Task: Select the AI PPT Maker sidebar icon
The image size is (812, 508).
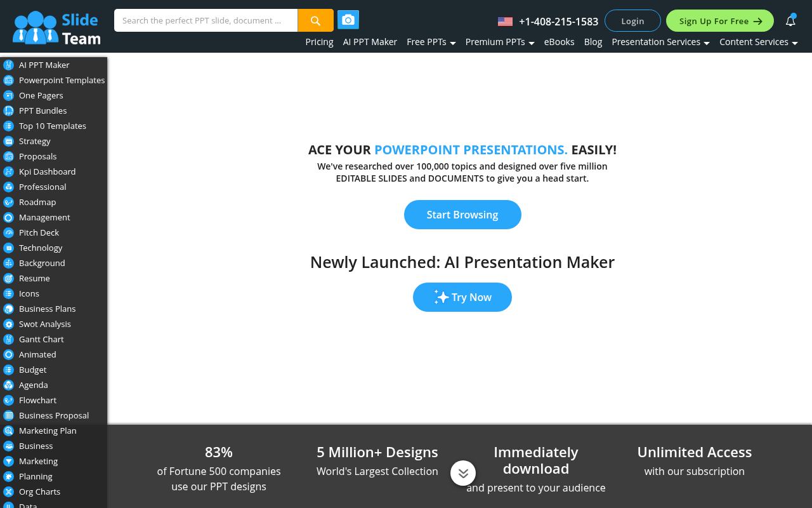Action: click(8, 65)
